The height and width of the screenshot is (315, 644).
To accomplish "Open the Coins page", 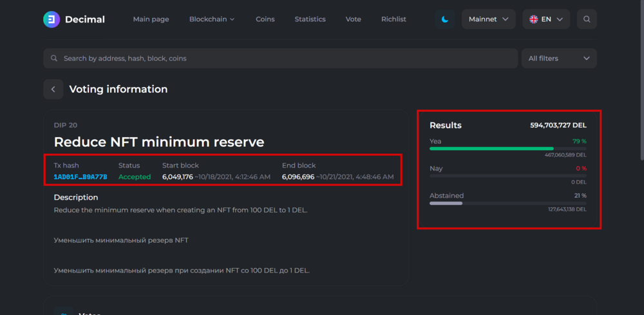I will coord(265,19).
